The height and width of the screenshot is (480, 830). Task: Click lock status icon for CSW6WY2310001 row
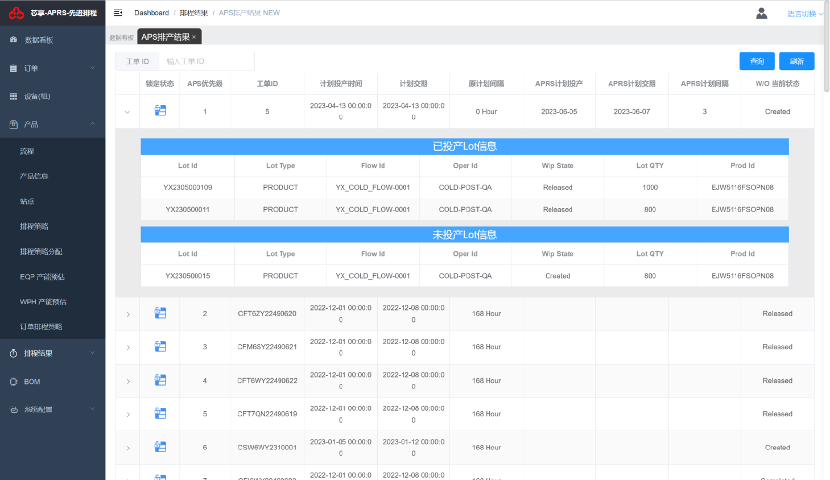(160, 447)
